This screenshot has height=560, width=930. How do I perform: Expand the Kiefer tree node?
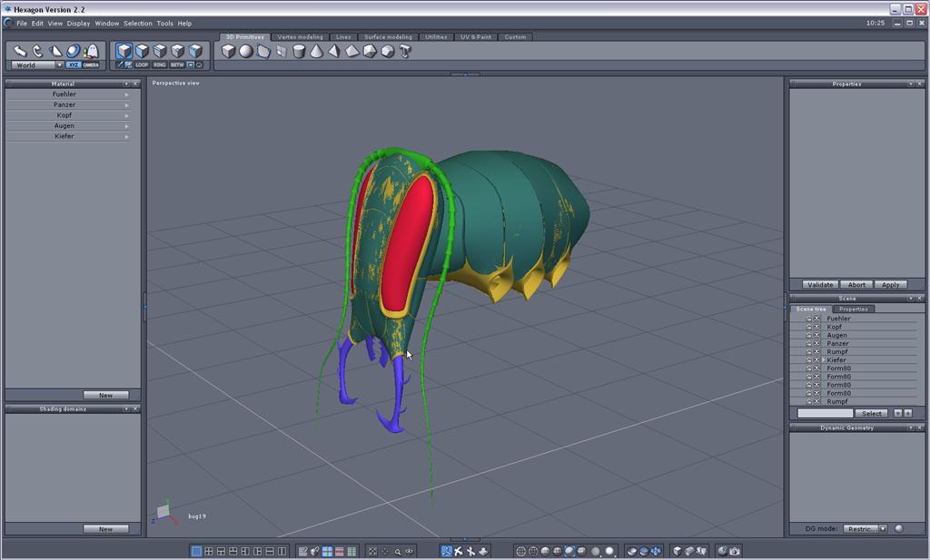824,360
